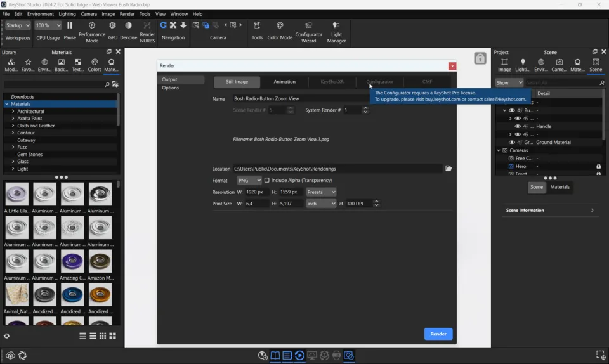The image size is (609, 364).
Task: Toggle visibility of Handle part
Action: tap(518, 126)
